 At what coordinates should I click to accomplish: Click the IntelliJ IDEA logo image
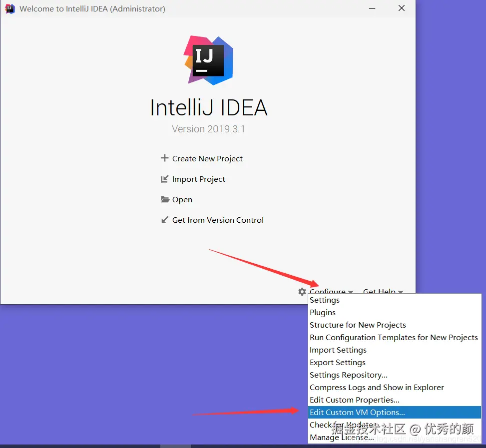click(208, 60)
